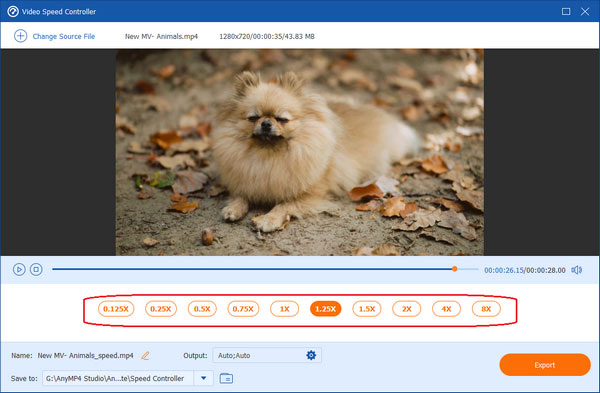The image size is (600, 393).
Task: Stop the video playback
Action: [x=36, y=269]
